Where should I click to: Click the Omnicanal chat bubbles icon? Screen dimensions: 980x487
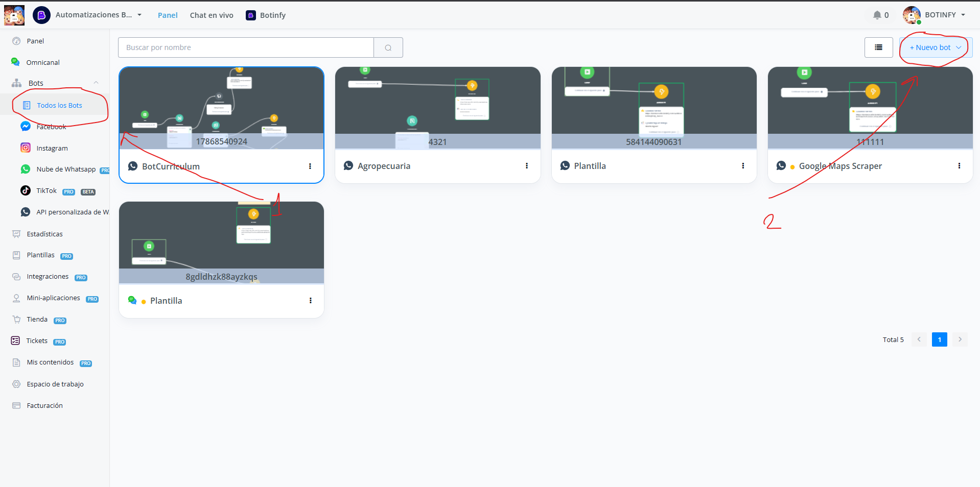16,62
